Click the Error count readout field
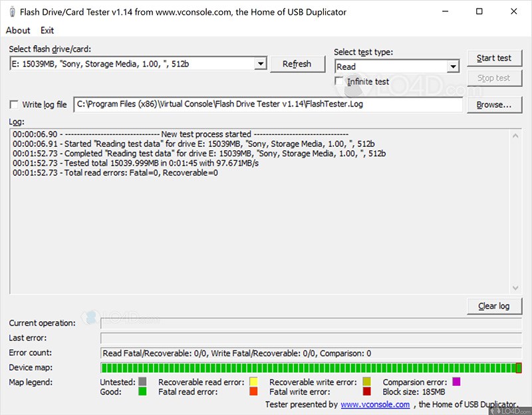This screenshot has width=532, height=415. click(x=311, y=353)
